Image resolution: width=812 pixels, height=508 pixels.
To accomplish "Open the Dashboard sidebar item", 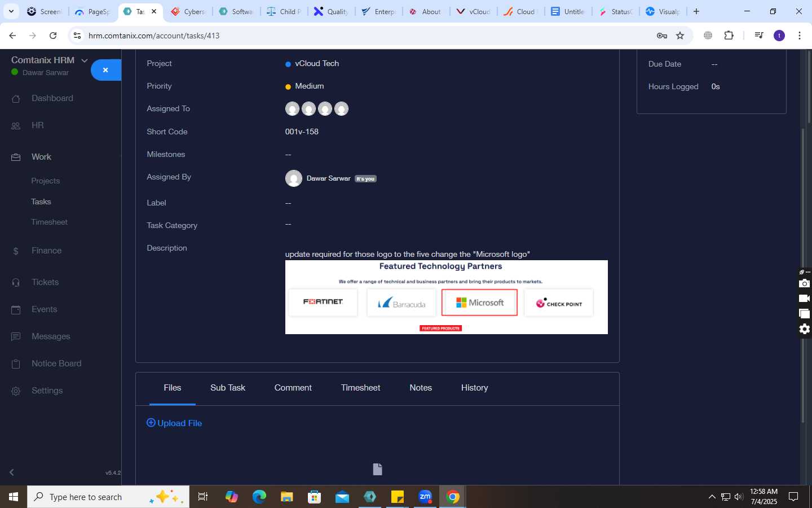I will coord(52,98).
